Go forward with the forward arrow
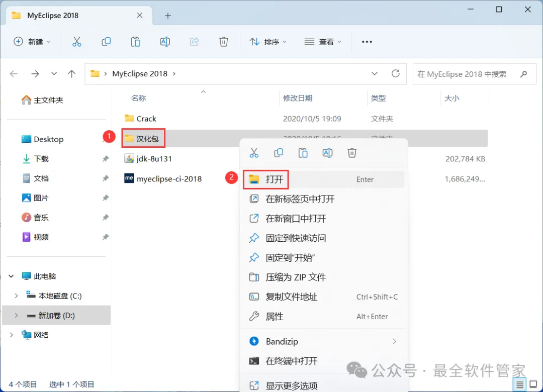This screenshot has width=543, height=392. (35, 74)
